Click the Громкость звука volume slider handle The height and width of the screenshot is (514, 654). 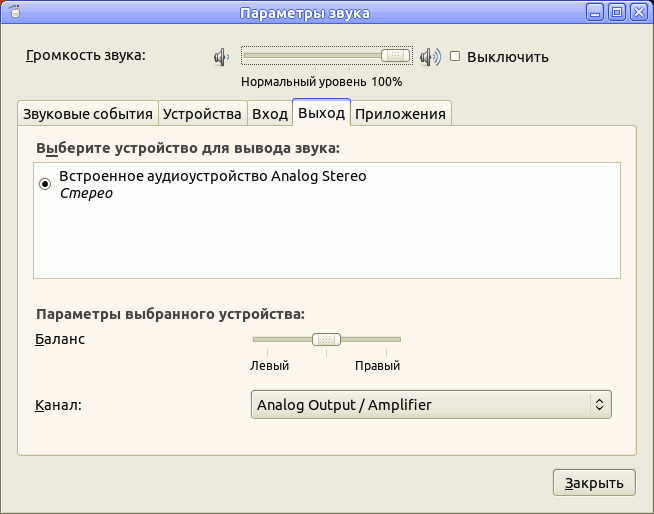click(397, 56)
